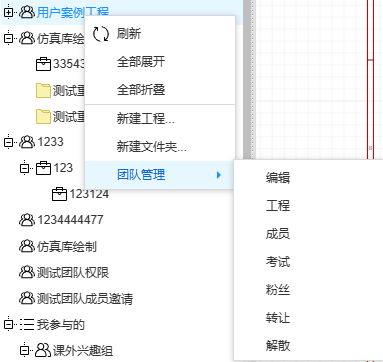Viewport: 383px width, 362px height.
Task: Select the 123124 project item
Action: coord(89,194)
